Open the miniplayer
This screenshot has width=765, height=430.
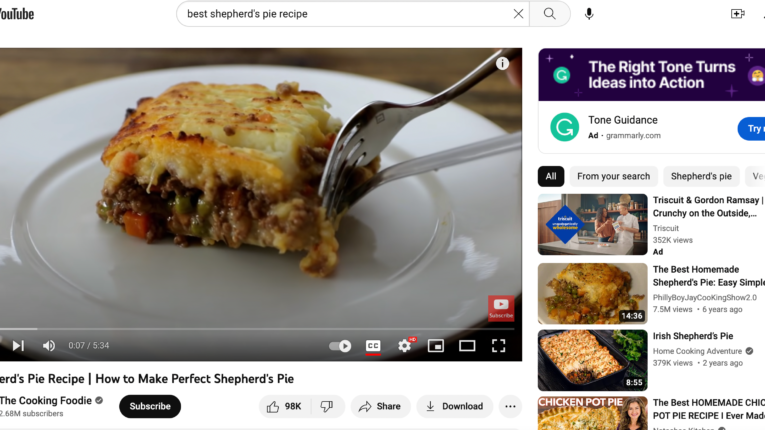(436, 346)
